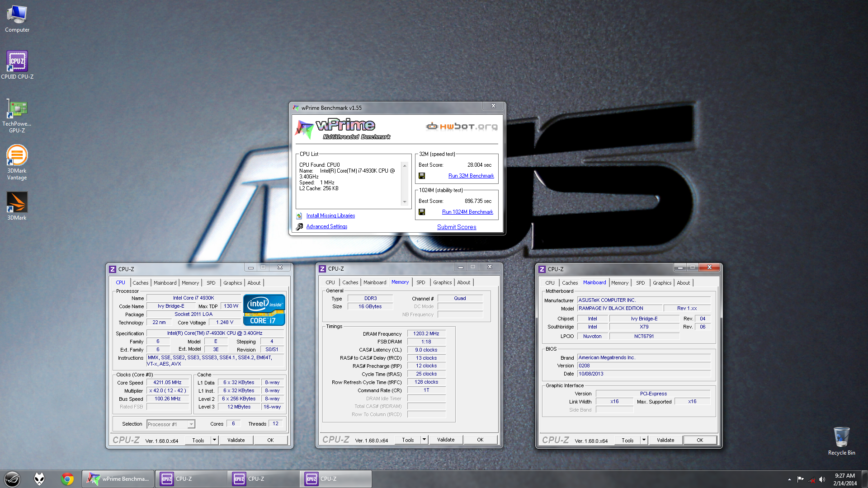Expand Tools dropdown arrow in left CPU-Z

[215, 440]
